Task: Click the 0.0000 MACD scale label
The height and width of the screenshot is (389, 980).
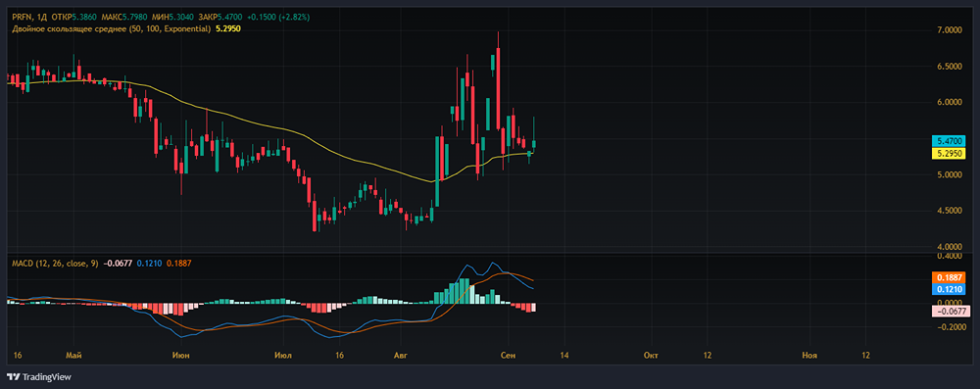Action: [x=950, y=302]
